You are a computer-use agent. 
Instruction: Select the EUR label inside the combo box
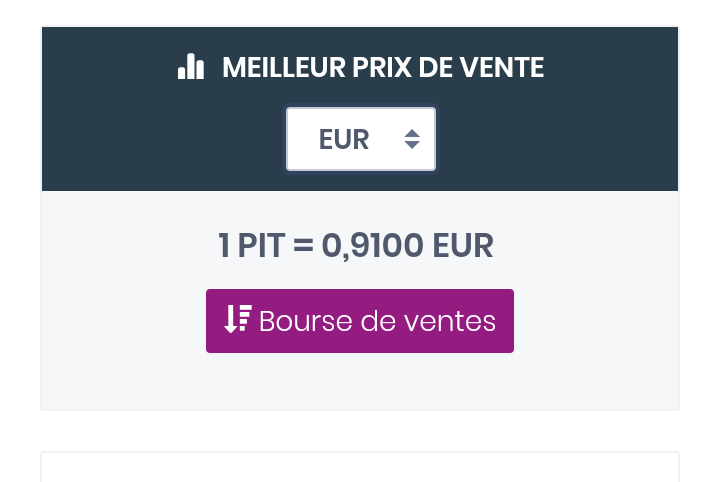tap(344, 140)
